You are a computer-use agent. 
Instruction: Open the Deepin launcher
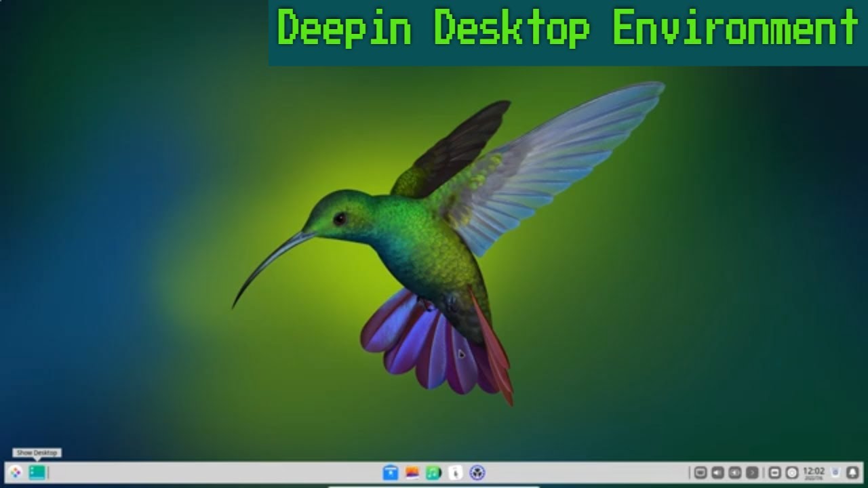[x=16, y=472]
